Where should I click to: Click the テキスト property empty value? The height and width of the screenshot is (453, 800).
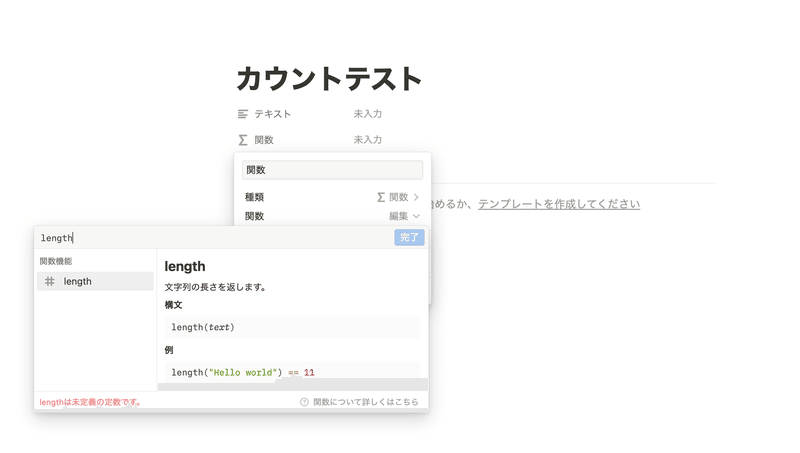(x=368, y=114)
